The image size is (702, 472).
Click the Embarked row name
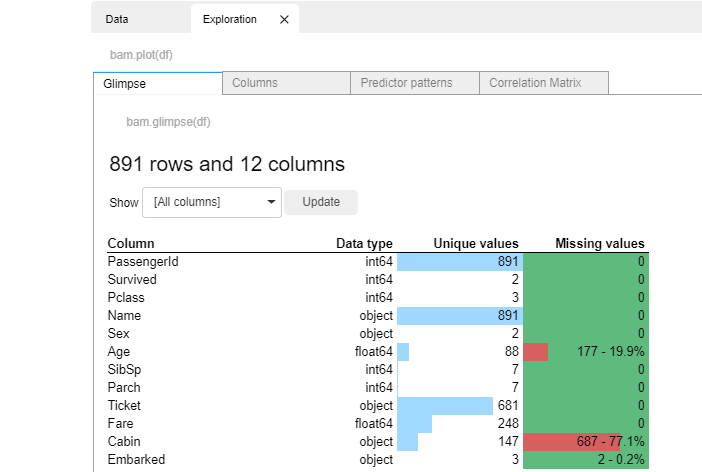pos(136,460)
